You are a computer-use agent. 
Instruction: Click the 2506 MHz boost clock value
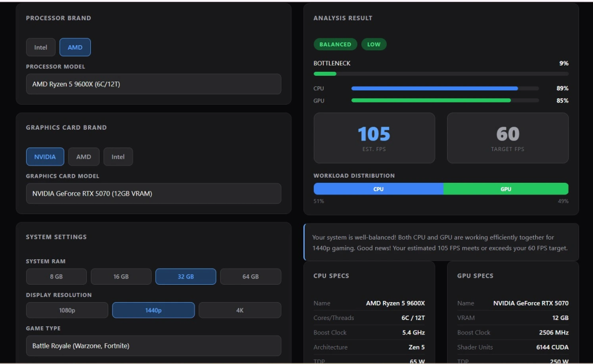(554, 333)
